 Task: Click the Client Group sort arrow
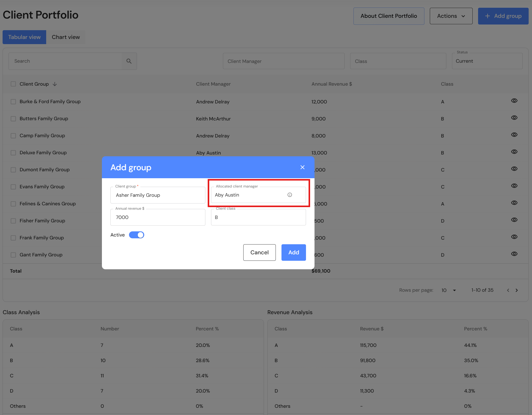coord(55,84)
